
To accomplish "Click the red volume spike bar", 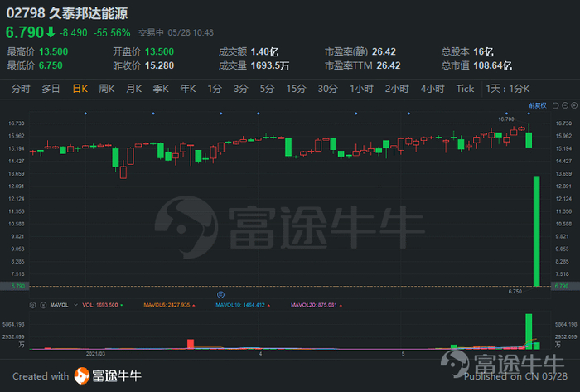I will (191, 344).
